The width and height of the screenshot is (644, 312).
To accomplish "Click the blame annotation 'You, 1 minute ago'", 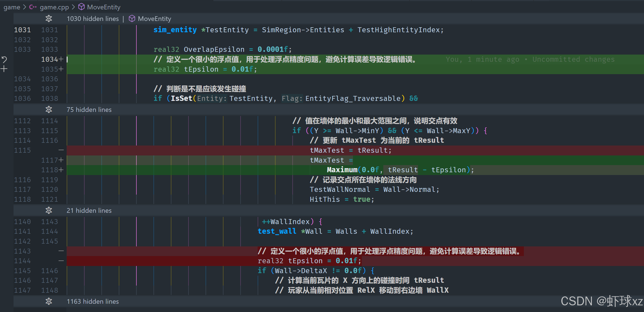I will click(x=483, y=60).
